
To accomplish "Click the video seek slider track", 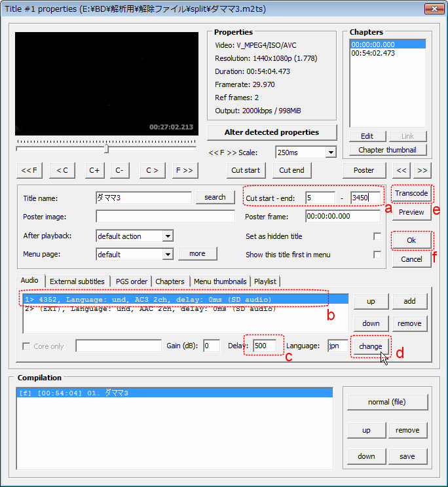I will tap(106, 149).
